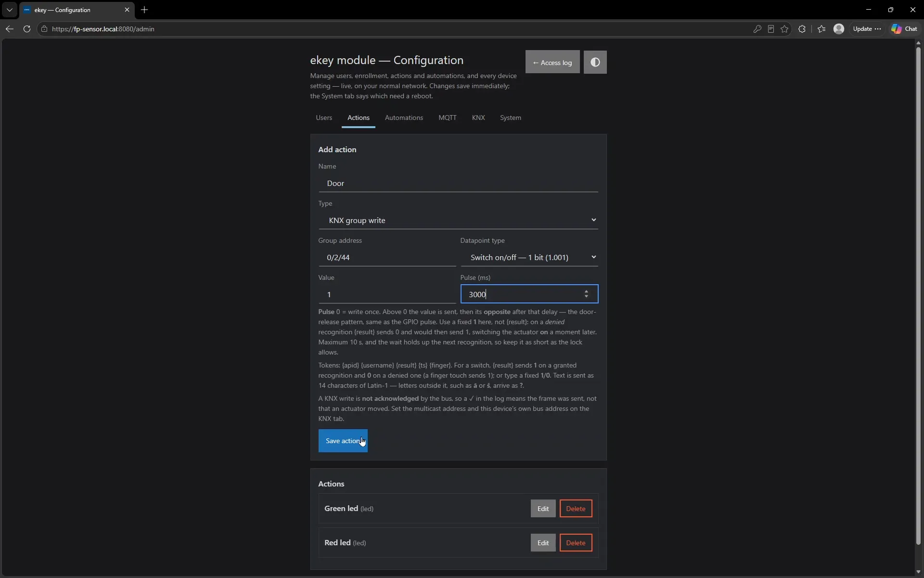Image resolution: width=924 pixels, height=578 pixels.
Task: Click the page vertical scrollbar
Action: (918, 295)
